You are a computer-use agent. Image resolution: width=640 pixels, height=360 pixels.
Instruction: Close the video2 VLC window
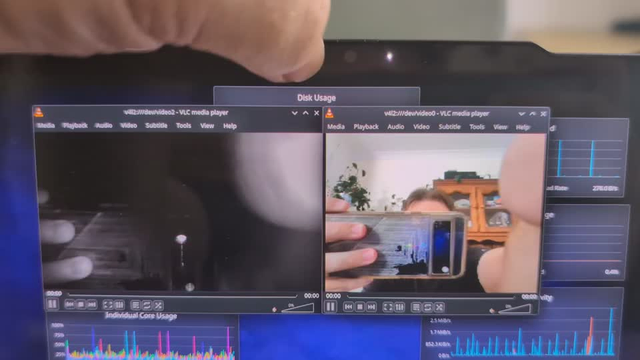(x=316, y=113)
